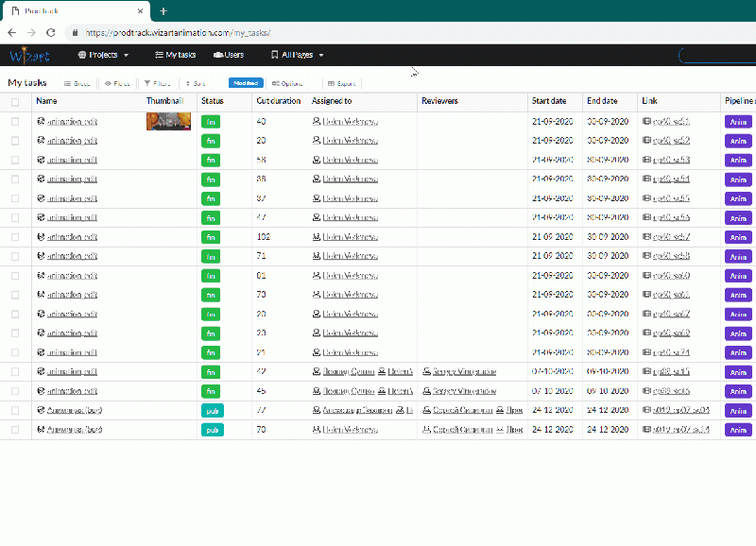Image resolution: width=756 pixels, height=546 pixels.
Task: Click the Wizart logo in navbar
Action: pos(29,55)
